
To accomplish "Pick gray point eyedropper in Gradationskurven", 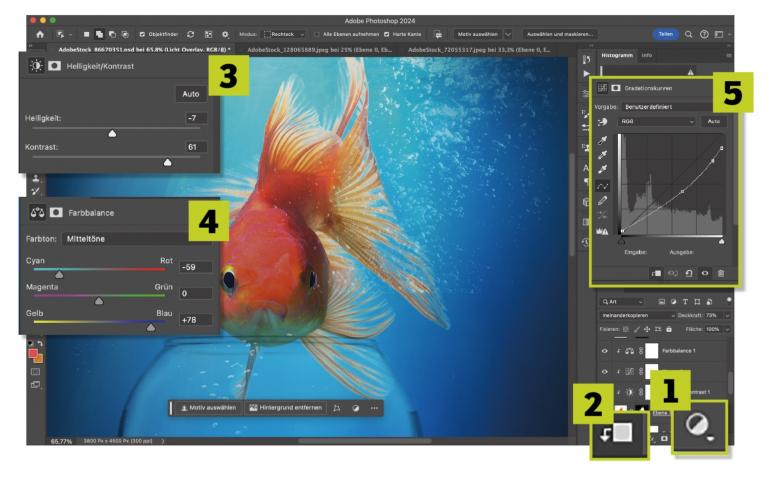I will (x=603, y=155).
